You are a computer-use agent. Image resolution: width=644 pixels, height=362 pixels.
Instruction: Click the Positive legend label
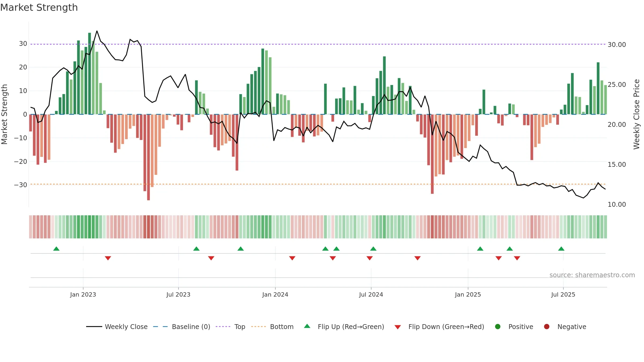tap(521, 327)
